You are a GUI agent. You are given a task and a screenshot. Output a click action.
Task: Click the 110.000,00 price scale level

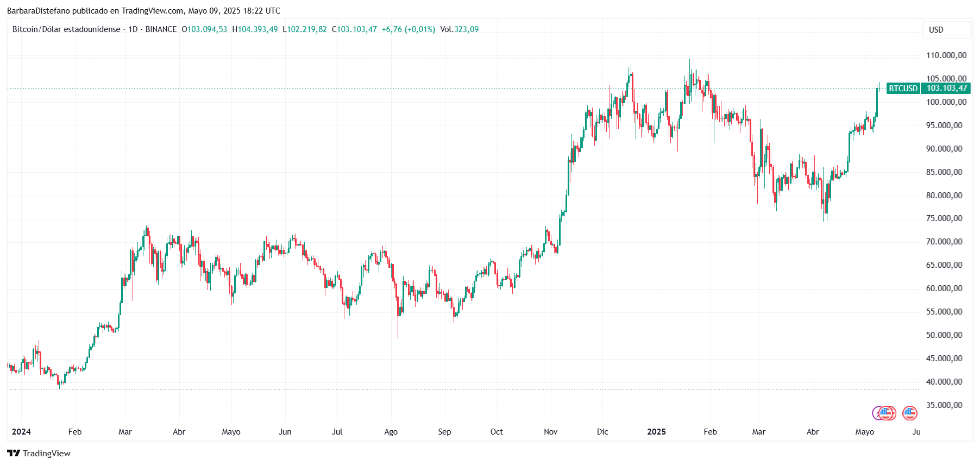point(946,55)
